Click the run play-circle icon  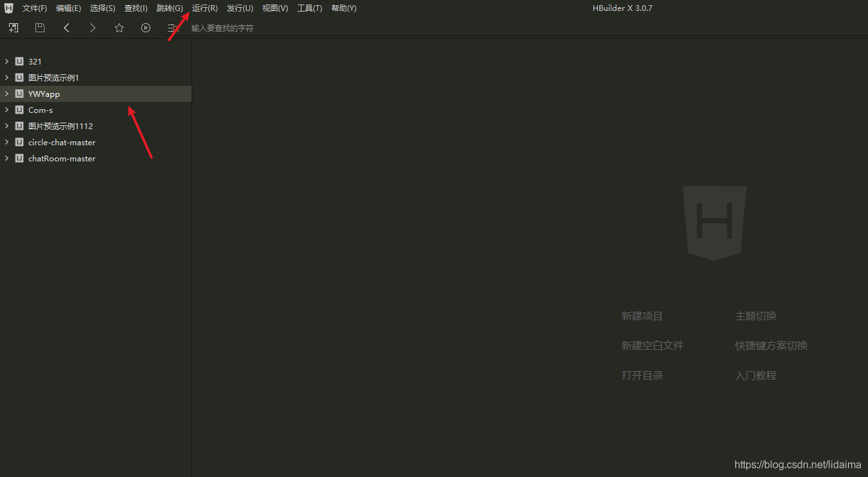146,28
